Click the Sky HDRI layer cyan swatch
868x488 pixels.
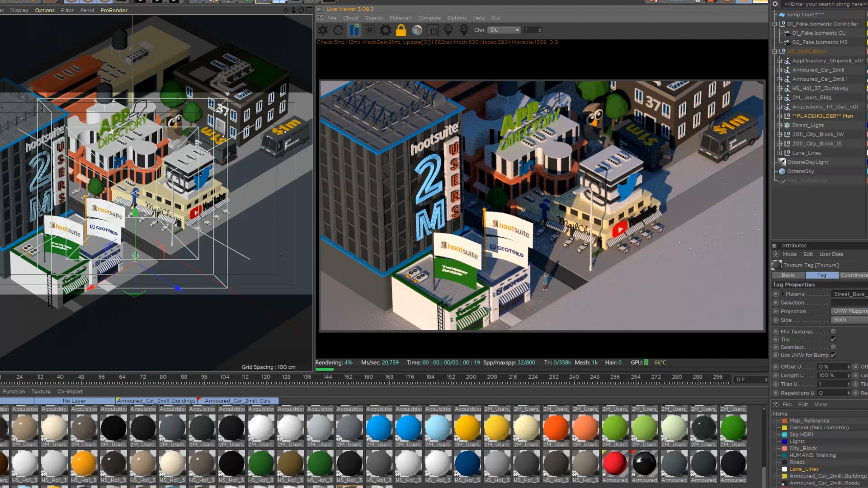pyautogui.click(x=785, y=435)
